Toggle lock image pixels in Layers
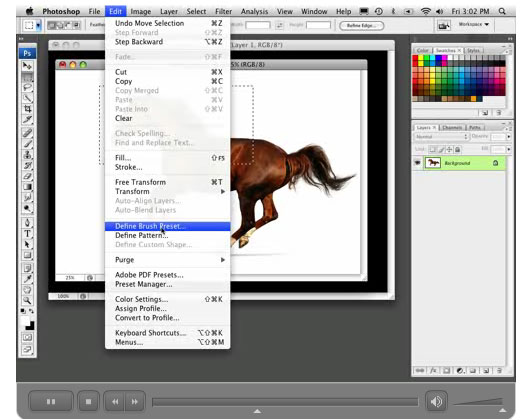The image size is (524, 420). (441, 149)
